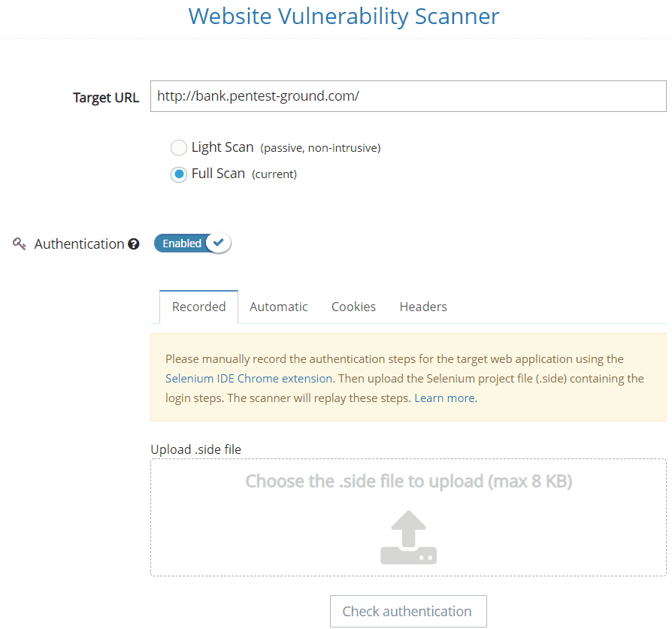Viewport: 672px width, 629px height.
Task: Switch to the Headers tab
Action: point(423,307)
